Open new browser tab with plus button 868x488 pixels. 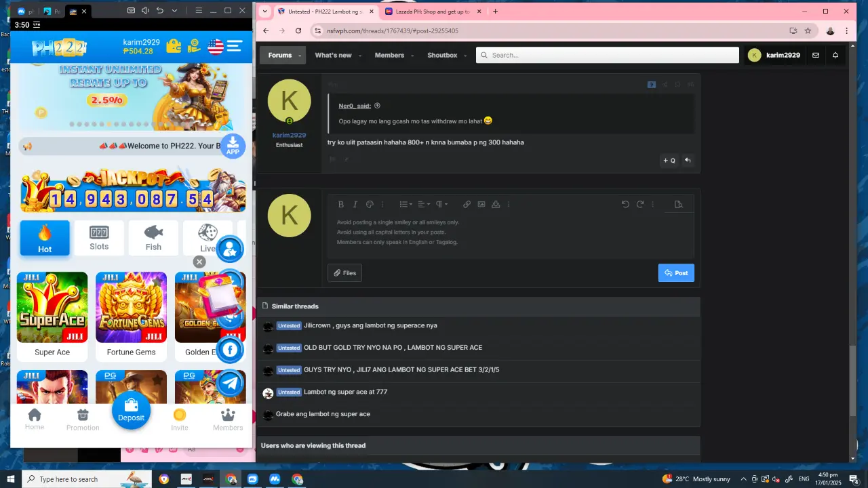(x=495, y=12)
